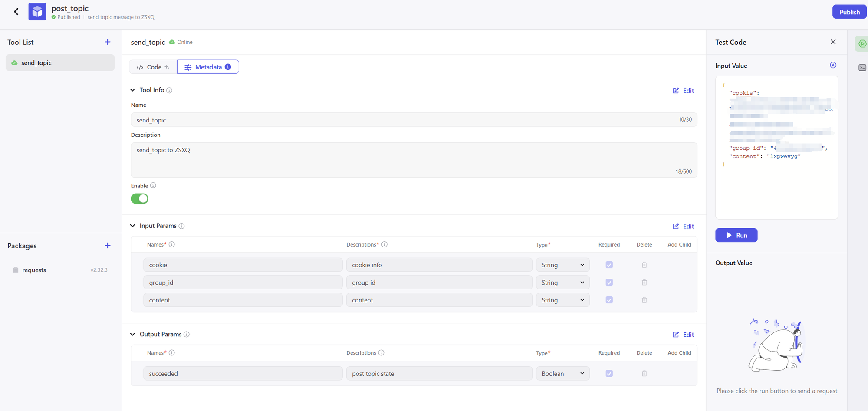Uncheck Required for group_id parameter
The image size is (868, 411).
[x=609, y=283]
